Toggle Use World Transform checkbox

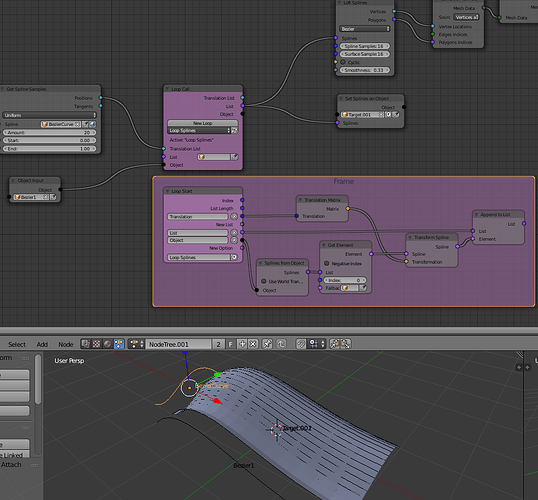pyautogui.click(x=264, y=281)
